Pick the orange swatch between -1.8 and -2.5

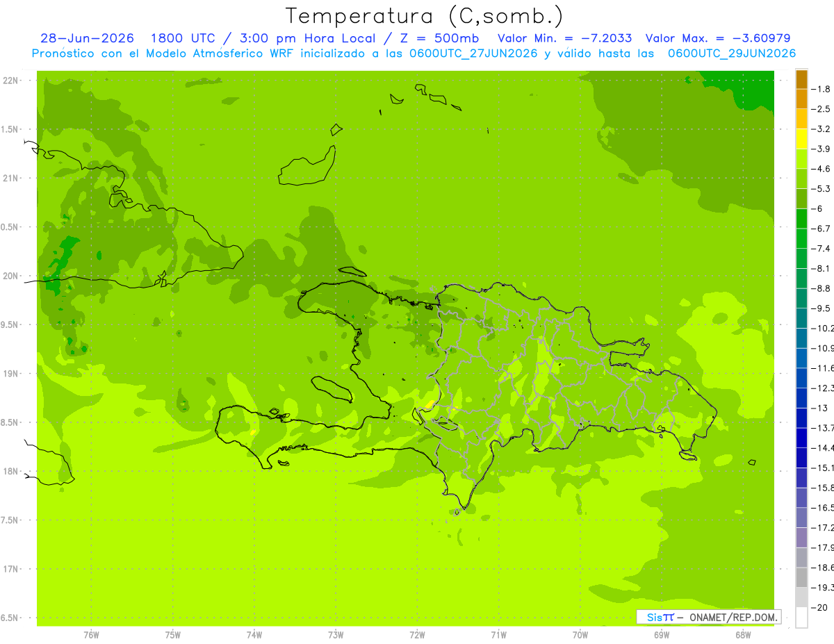click(801, 99)
